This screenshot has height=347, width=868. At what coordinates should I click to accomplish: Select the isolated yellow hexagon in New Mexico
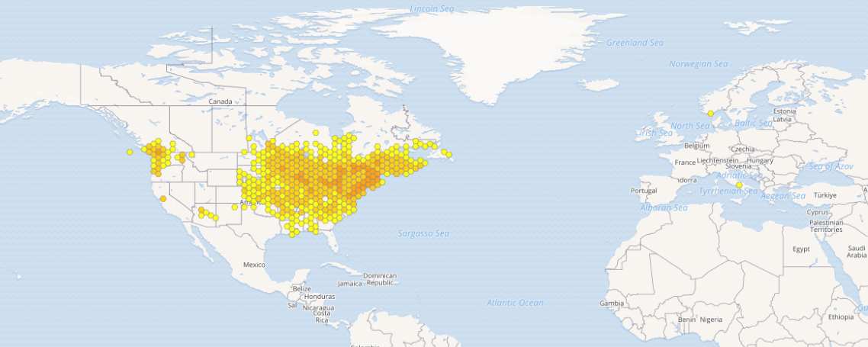coord(235,207)
